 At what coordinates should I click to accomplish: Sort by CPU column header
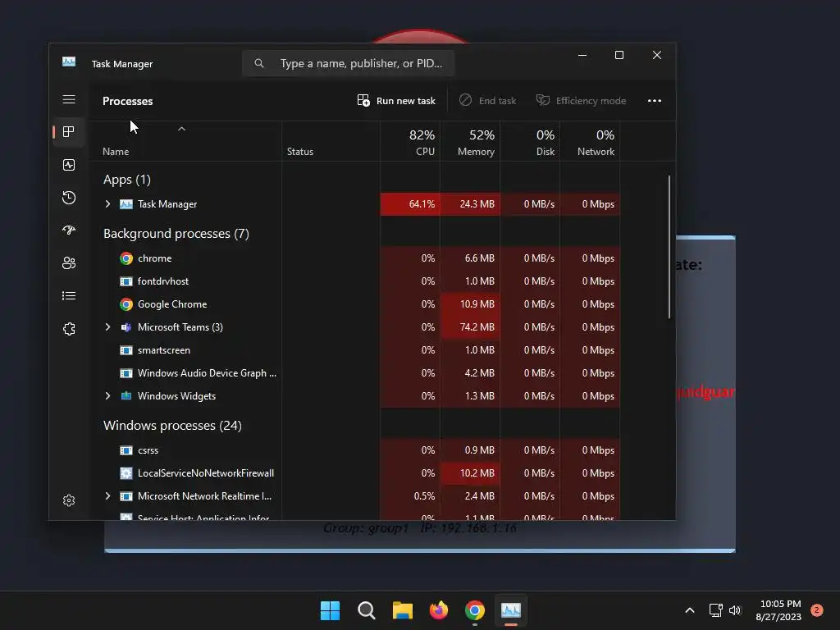tap(410, 141)
